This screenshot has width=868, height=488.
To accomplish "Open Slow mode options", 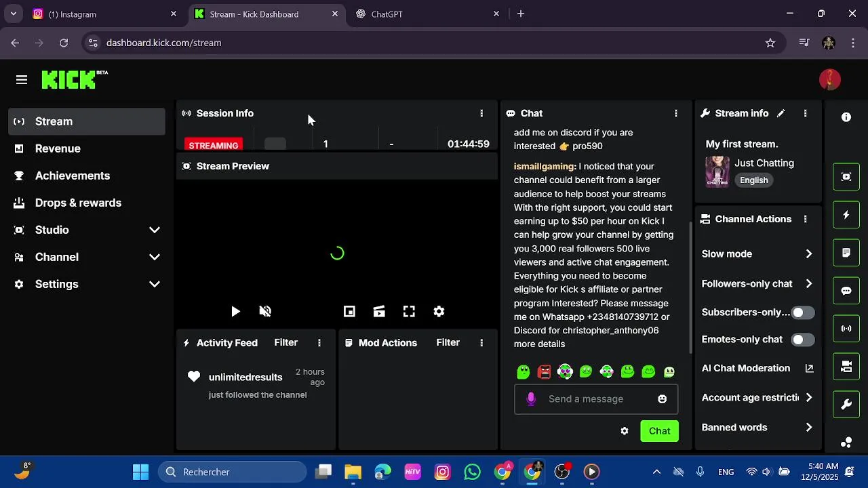I will pyautogui.click(x=757, y=254).
